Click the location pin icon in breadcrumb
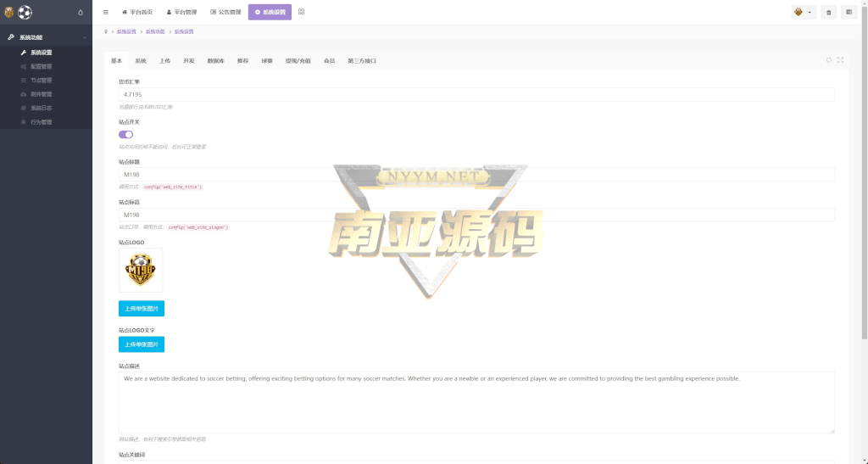The height and width of the screenshot is (464, 868). point(105,31)
